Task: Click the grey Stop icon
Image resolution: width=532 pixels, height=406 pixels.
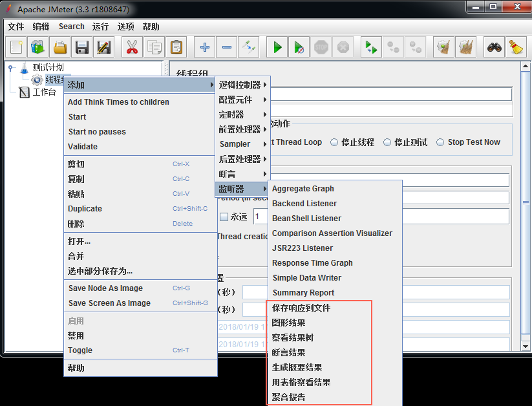Action: [321, 47]
